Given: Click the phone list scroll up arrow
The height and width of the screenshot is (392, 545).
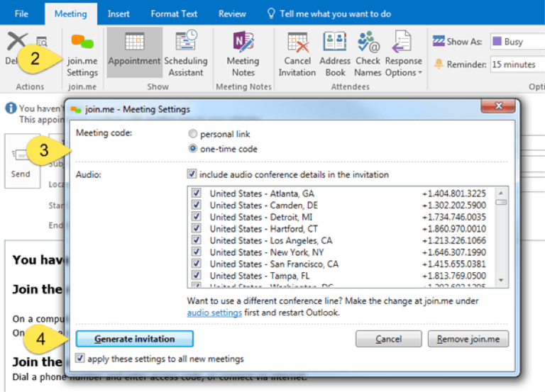Looking at the screenshot, I should click(501, 193).
